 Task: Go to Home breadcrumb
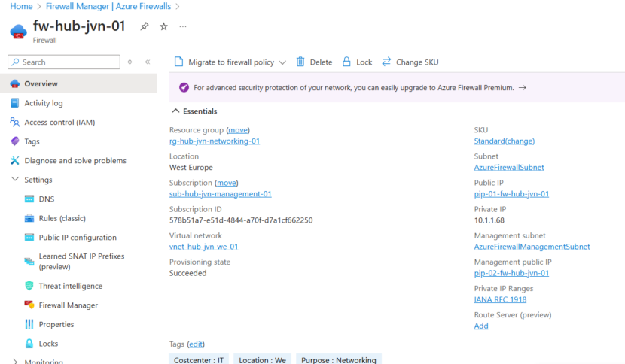pos(21,6)
